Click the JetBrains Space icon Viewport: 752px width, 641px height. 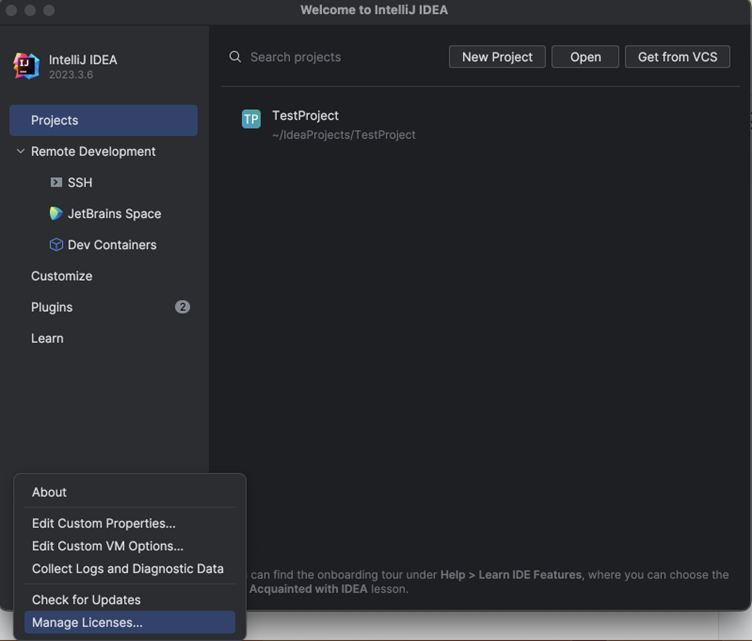pyautogui.click(x=56, y=214)
